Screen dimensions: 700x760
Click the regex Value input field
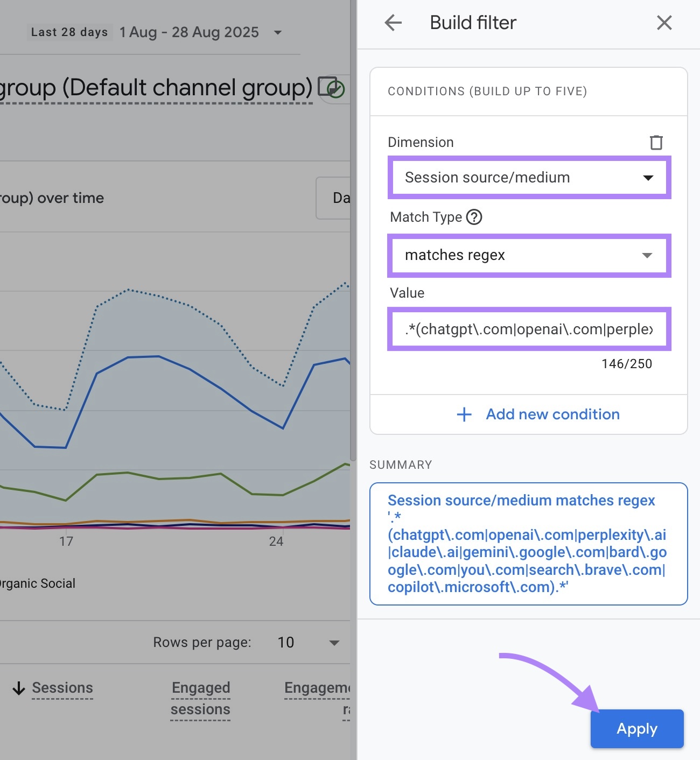point(529,329)
